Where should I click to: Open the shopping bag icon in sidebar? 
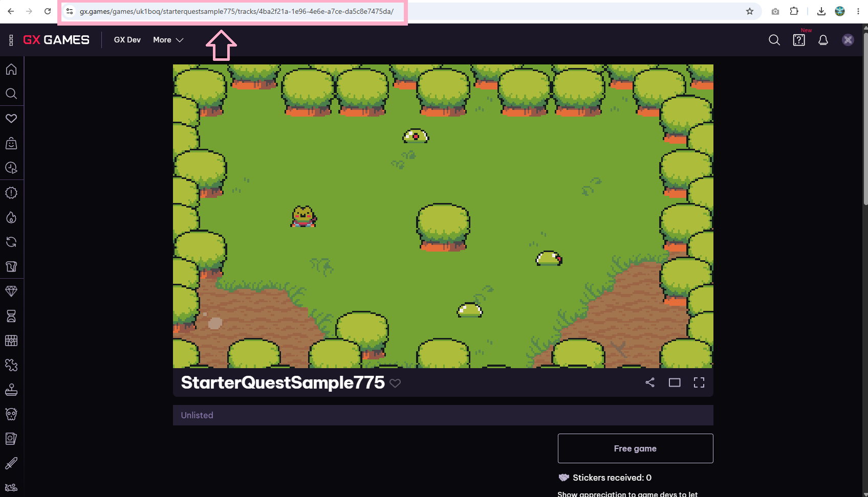[11, 143]
